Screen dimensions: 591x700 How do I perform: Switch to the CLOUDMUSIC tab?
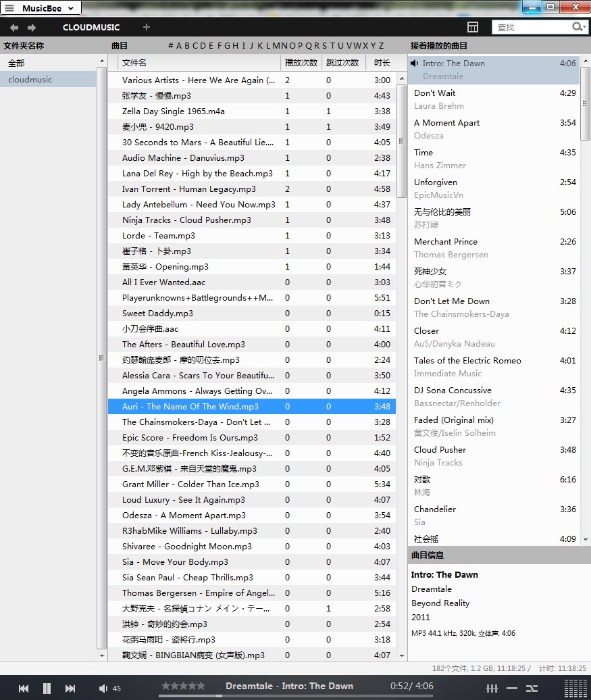pos(91,28)
